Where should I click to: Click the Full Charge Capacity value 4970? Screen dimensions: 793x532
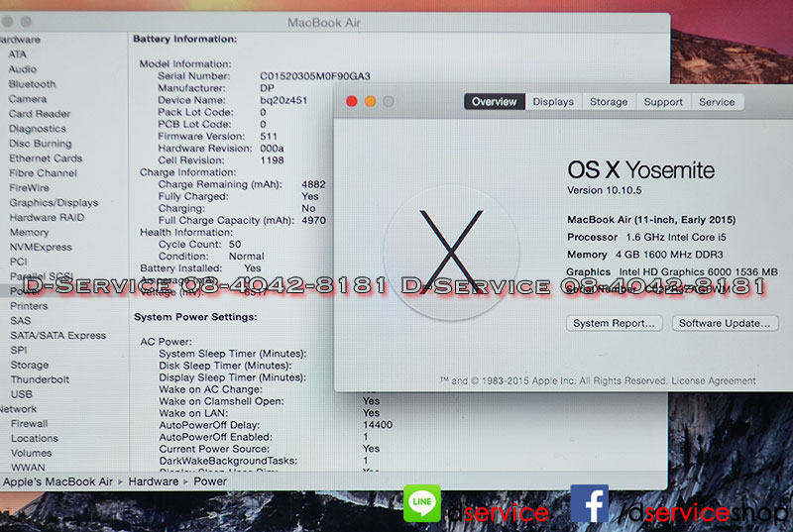(313, 220)
